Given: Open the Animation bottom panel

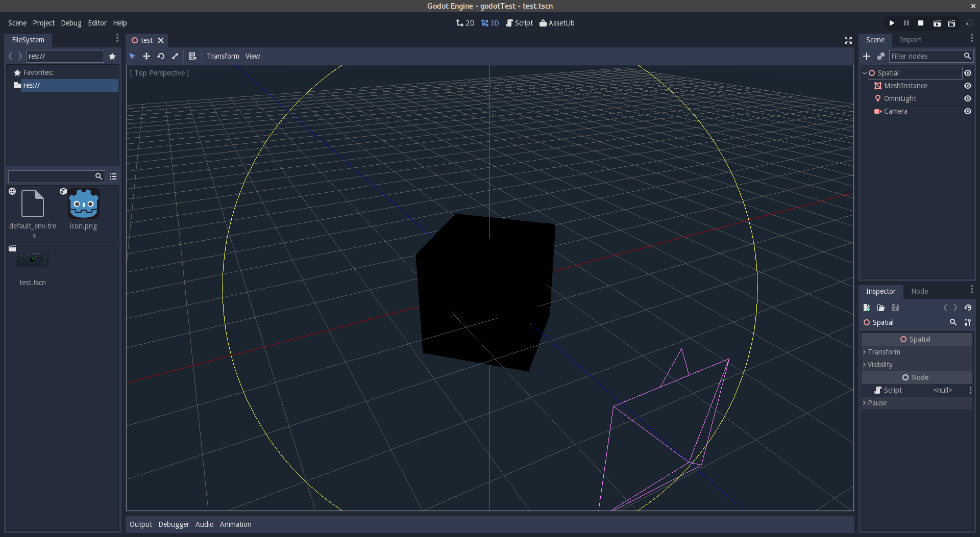Looking at the screenshot, I should tap(235, 524).
